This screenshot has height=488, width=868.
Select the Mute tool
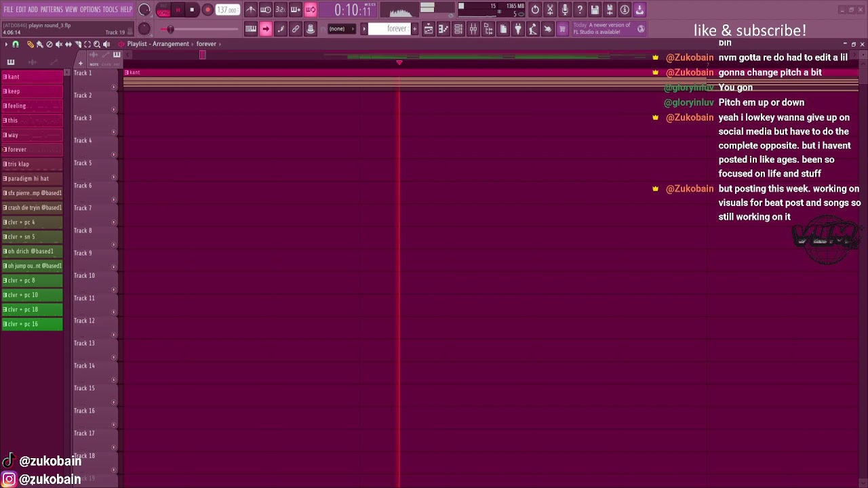pos(58,44)
